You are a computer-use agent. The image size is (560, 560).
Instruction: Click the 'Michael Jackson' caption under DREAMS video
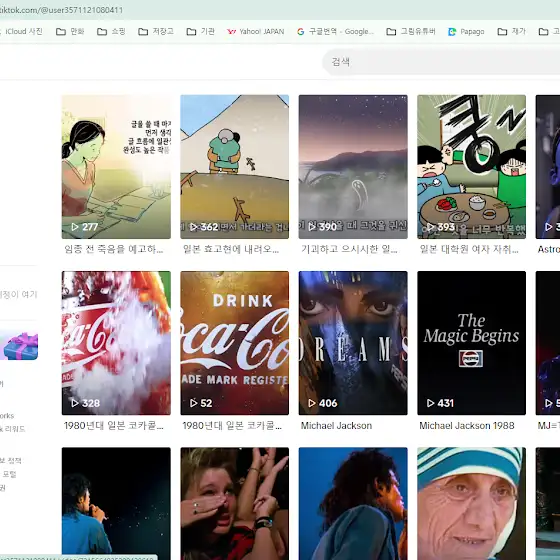(336, 425)
